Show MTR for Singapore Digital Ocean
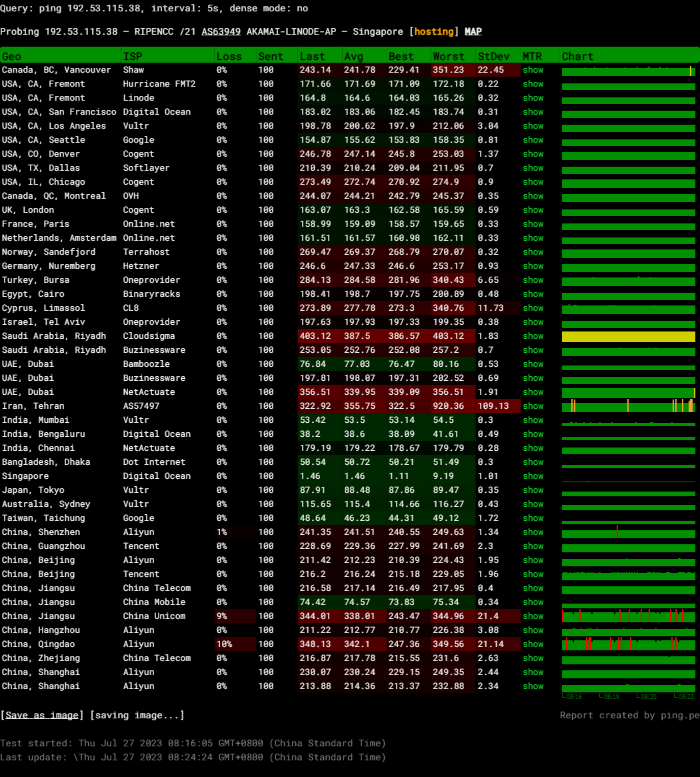The image size is (700, 777). tap(533, 476)
